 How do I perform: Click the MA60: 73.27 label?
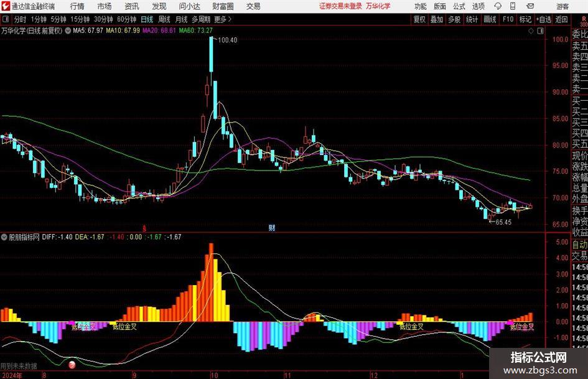[196, 30]
